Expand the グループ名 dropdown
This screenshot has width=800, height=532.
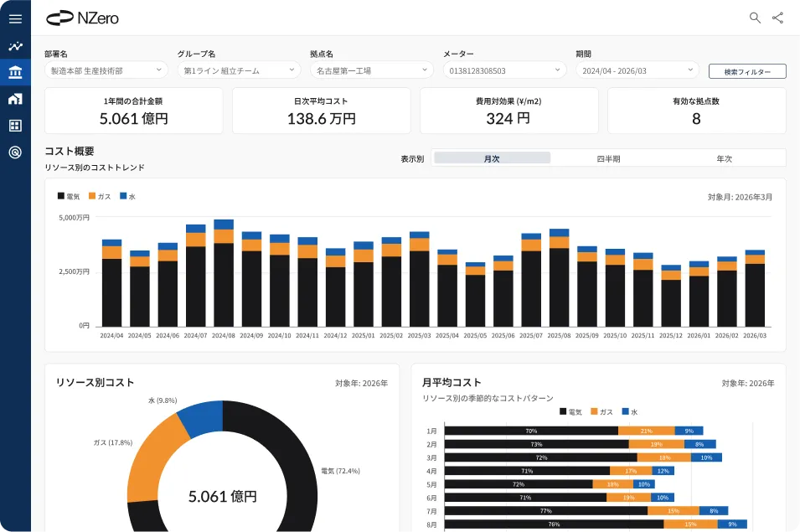click(239, 71)
